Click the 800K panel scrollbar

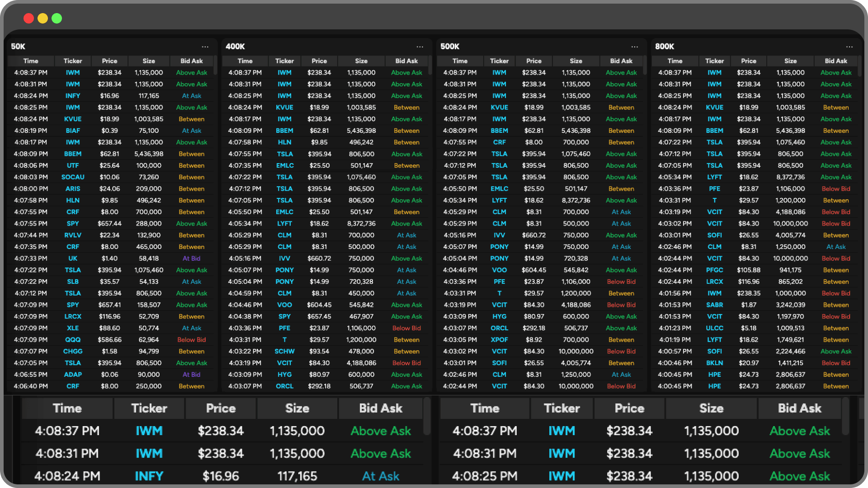click(x=859, y=66)
